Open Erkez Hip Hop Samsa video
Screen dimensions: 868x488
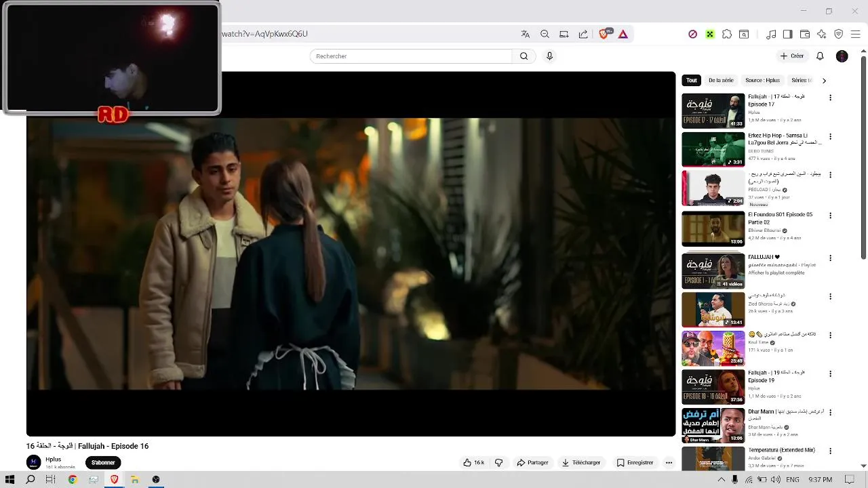(x=713, y=149)
